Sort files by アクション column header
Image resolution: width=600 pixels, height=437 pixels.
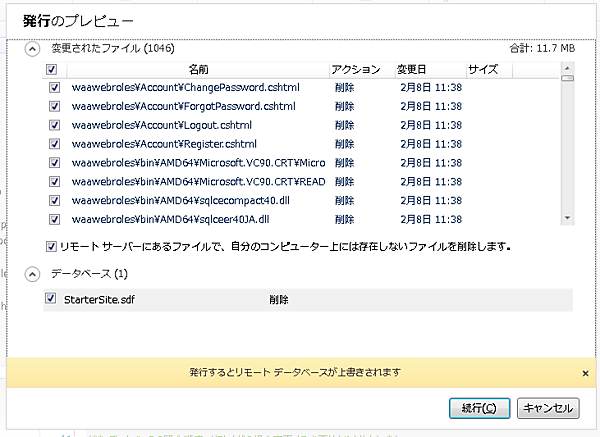tap(356, 70)
